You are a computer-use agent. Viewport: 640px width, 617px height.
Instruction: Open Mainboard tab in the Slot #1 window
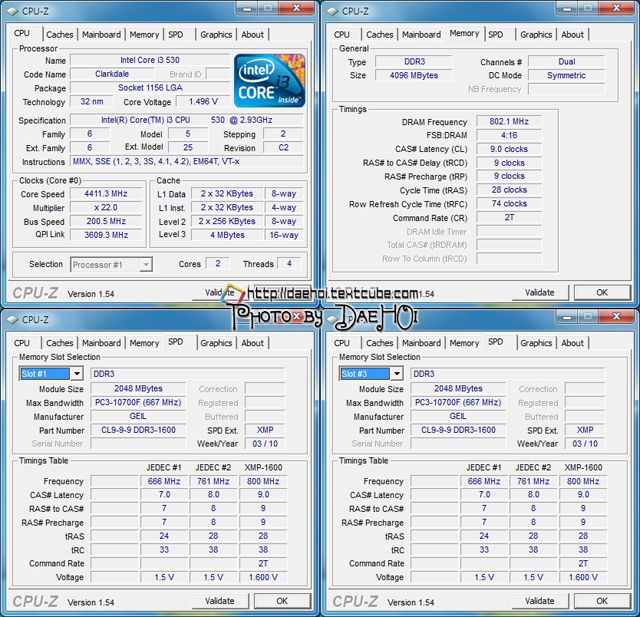tap(102, 343)
